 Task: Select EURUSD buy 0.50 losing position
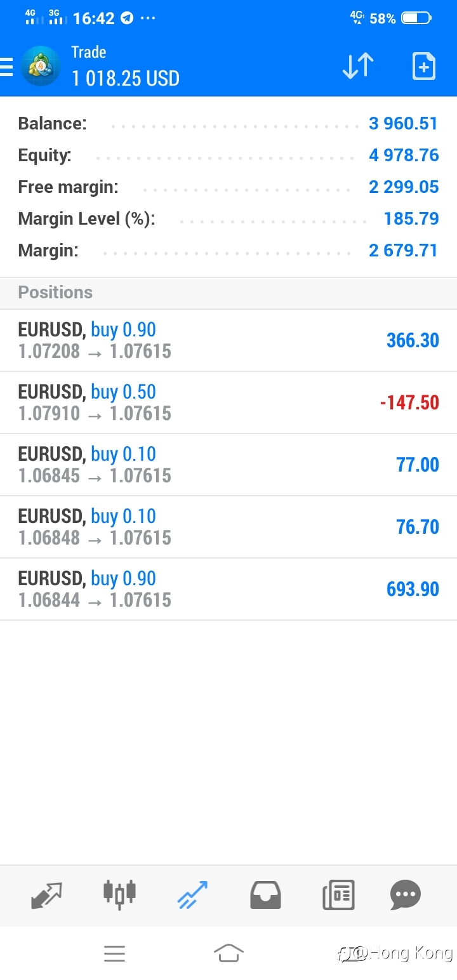point(228,403)
